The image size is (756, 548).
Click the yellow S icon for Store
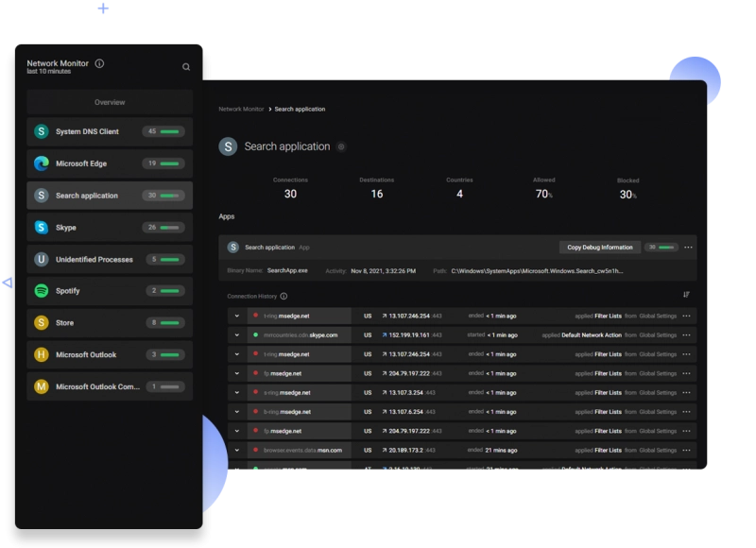click(x=42, y=322)
